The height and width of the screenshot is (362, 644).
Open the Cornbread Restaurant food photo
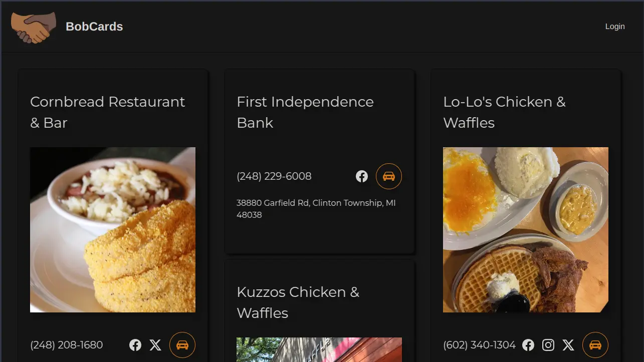click(113, 230)
